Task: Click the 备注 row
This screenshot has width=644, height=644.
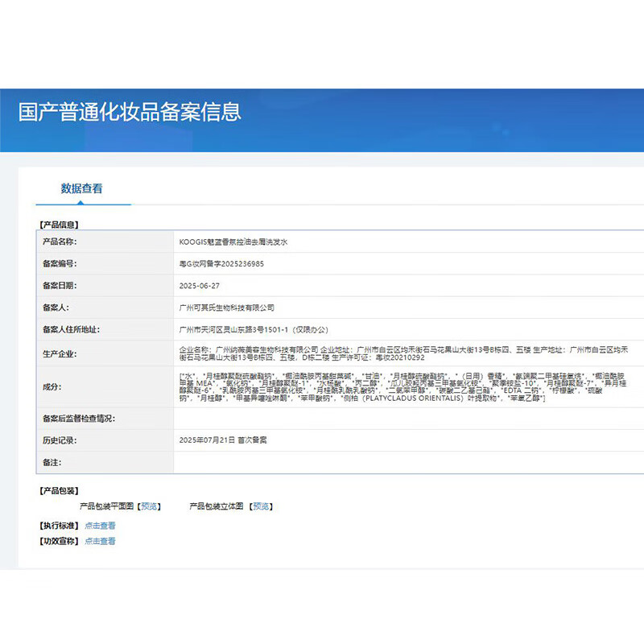Action: click(x=322, y=462)
